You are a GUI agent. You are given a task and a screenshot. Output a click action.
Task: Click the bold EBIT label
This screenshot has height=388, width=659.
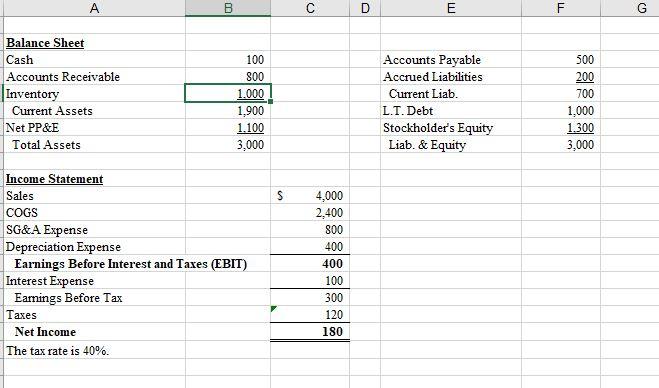tap(131, 264)
